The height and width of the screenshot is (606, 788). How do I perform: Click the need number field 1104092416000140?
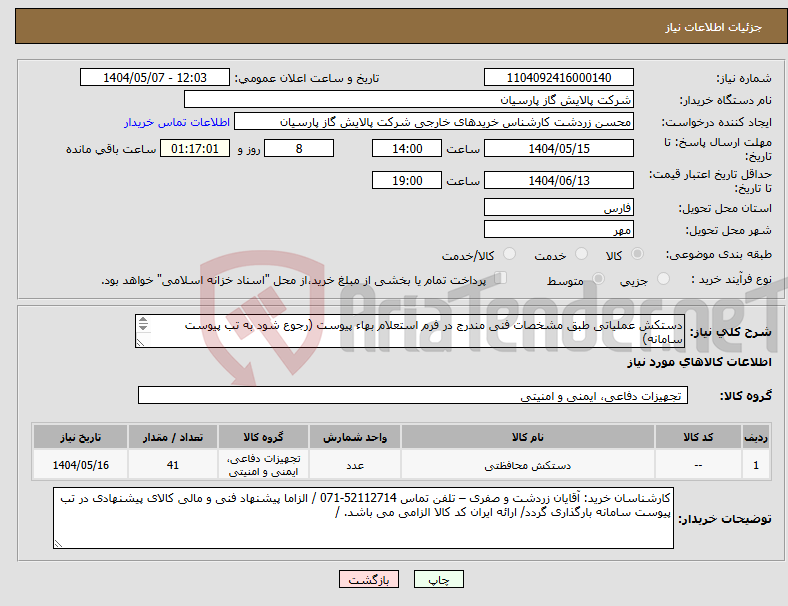point(559,77)
